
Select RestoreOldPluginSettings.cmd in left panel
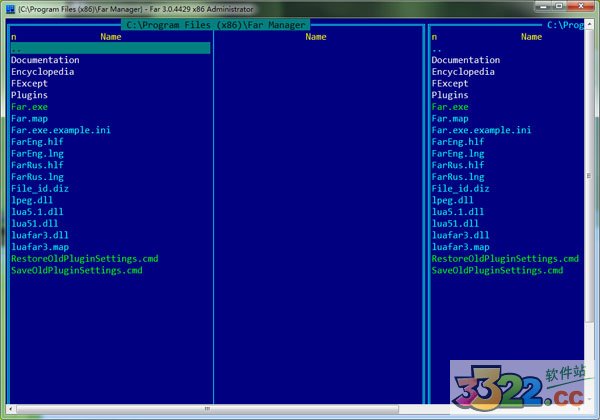pos(85,259)
